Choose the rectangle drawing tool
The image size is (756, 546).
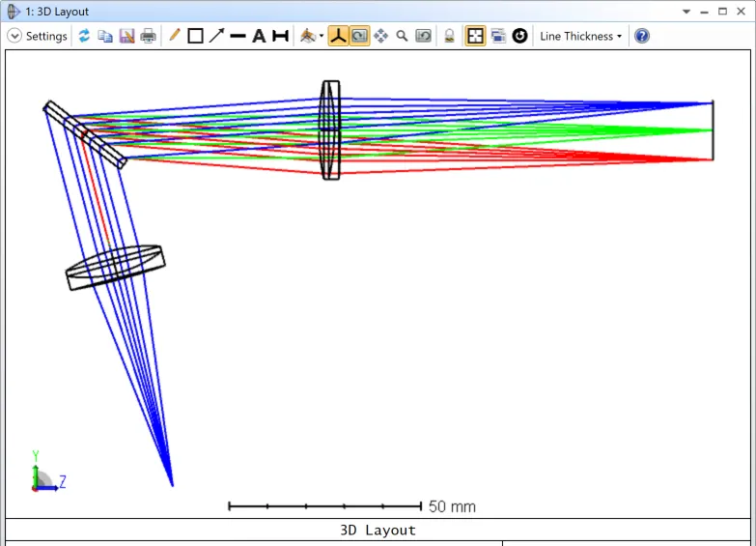(195, 36)
